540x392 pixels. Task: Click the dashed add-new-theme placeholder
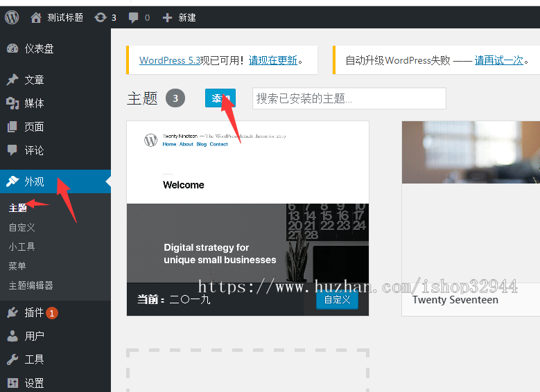click(248, 370)
